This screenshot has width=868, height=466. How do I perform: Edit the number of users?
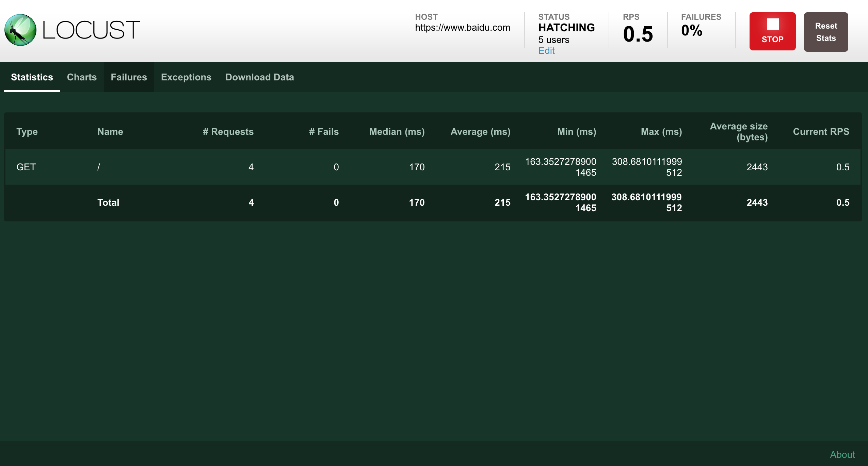click(546, 51)
